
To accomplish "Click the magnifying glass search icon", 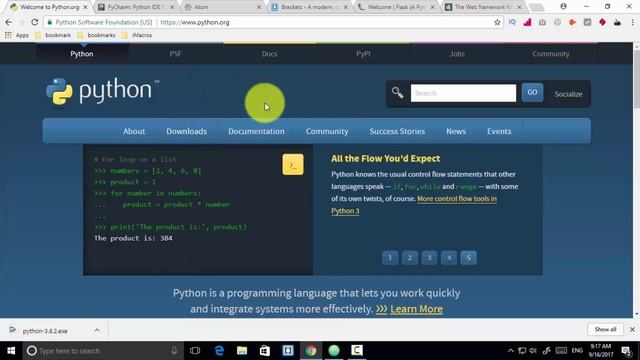I will (x=398, y=93).
